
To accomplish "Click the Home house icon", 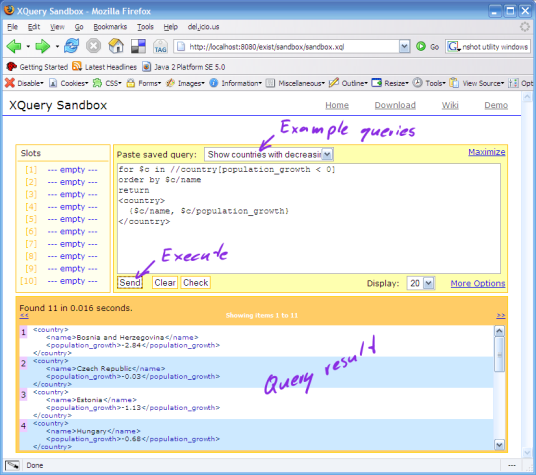I will pos(116,46).
